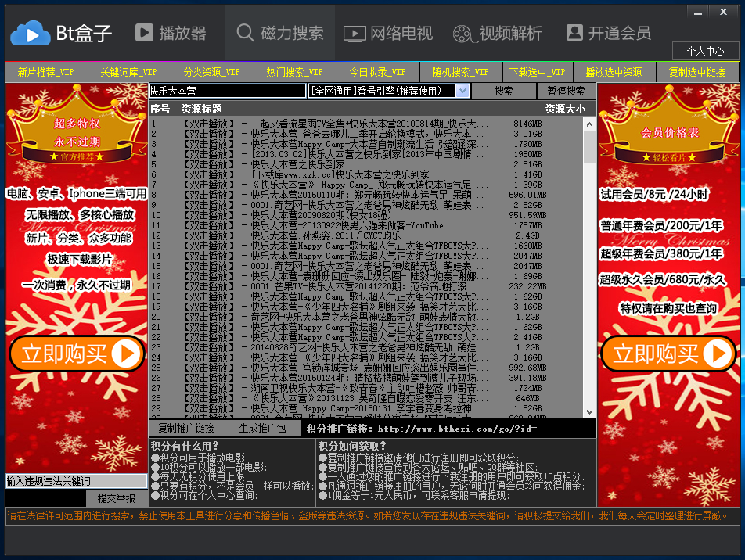Click the 搜索 search button
The image size is (745, 560).
click(x=504, y=90)
